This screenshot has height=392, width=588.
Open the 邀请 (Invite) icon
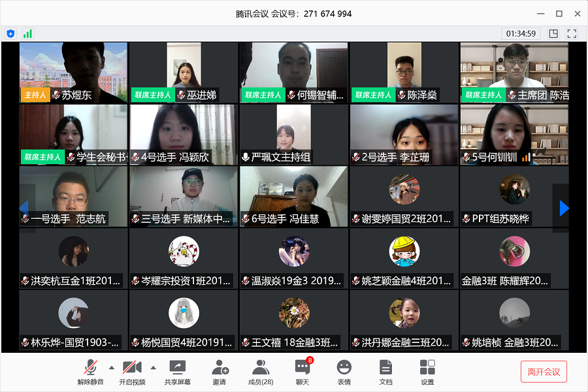click(220, 368)
